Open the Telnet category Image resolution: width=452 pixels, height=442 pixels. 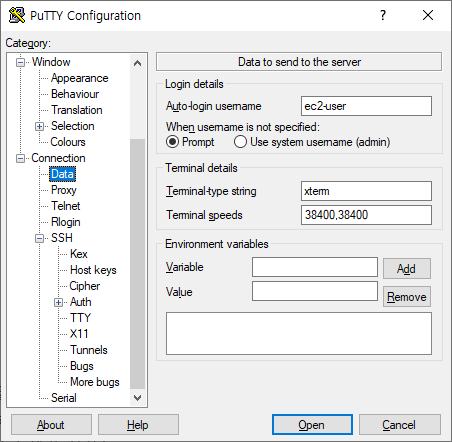(66, 206)
